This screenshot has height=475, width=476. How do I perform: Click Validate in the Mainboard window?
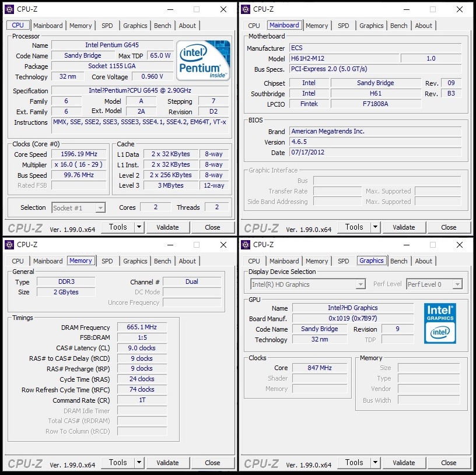click(404, 227)
